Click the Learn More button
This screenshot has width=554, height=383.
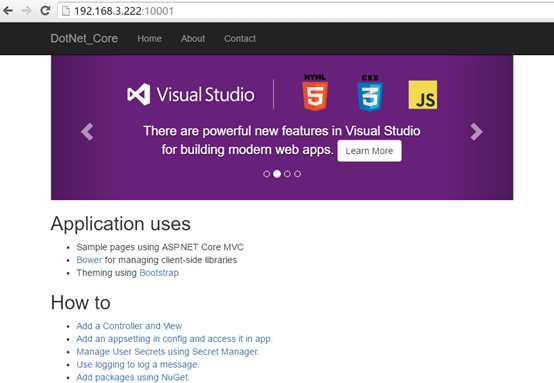coord(369,151)
